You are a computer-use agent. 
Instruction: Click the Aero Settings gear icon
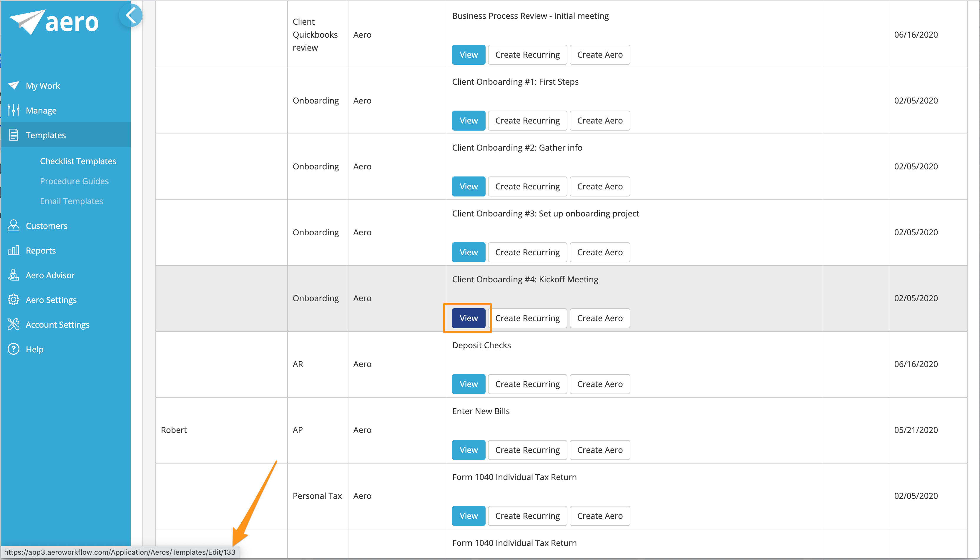pos(14,300)
